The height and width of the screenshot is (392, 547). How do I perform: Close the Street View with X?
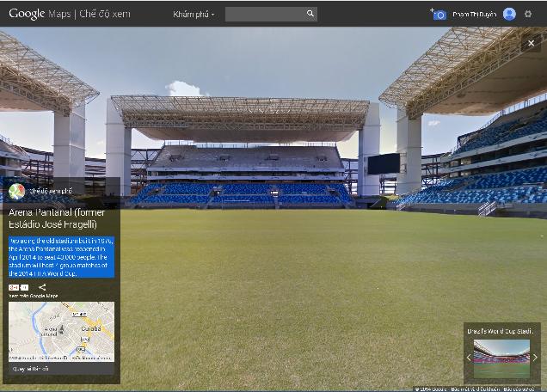[531, 43]
